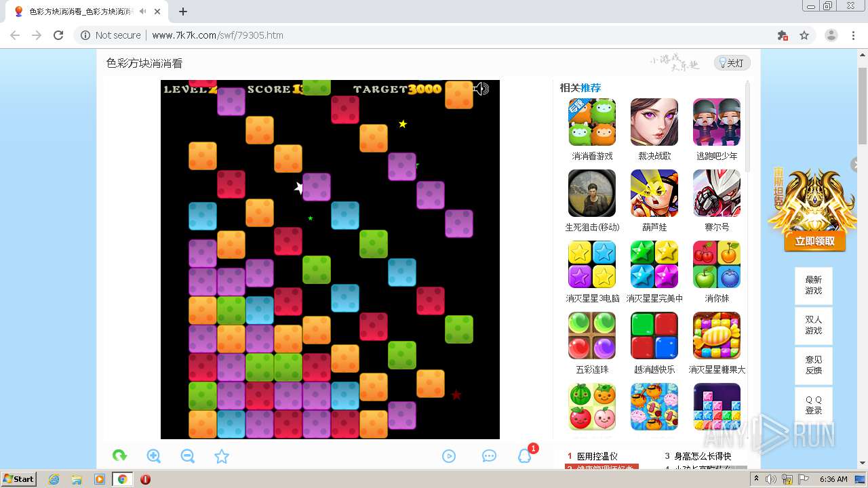The width and height of the screenshot is (868, 488).
Task: Open the comments speech bubble icon
Action: pyautogui.click(x=489, y=456)
